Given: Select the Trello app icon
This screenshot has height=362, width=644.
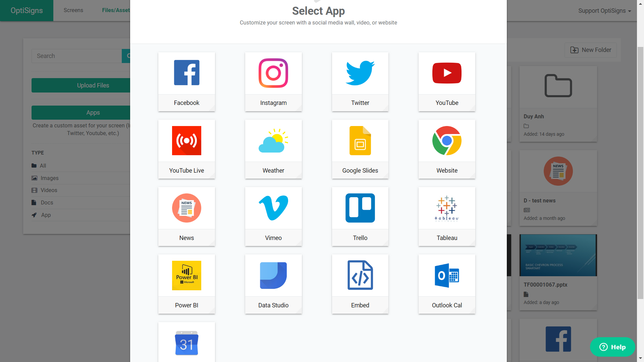Looking at the screenshot, I should 360,208.
